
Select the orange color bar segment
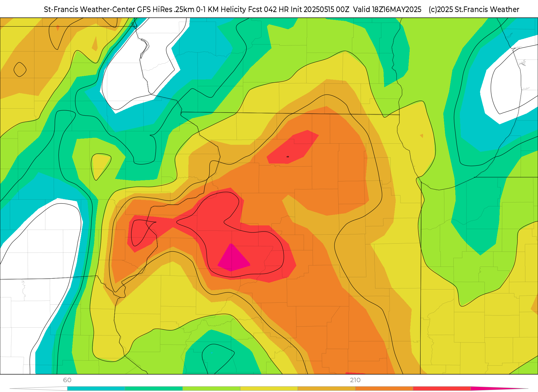tap(384, 388)
